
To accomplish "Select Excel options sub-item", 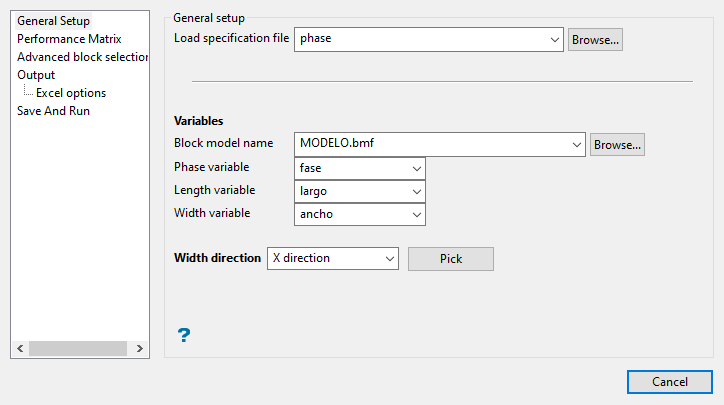I will point(71,93).
